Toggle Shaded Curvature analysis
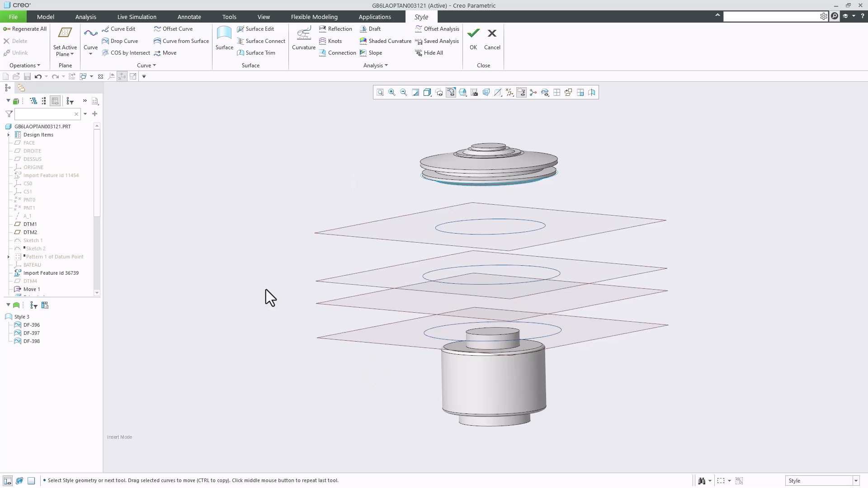This screenshot has width=868, height=488. coord(386,41)
